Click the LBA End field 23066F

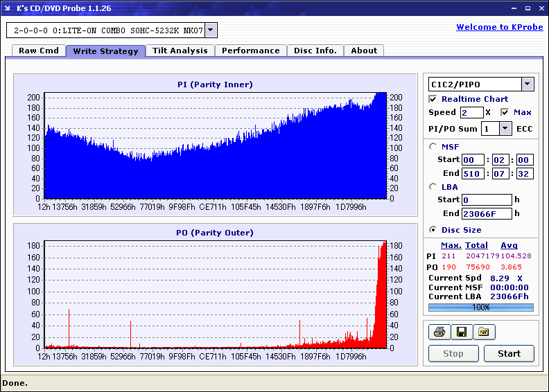(487, 213)
